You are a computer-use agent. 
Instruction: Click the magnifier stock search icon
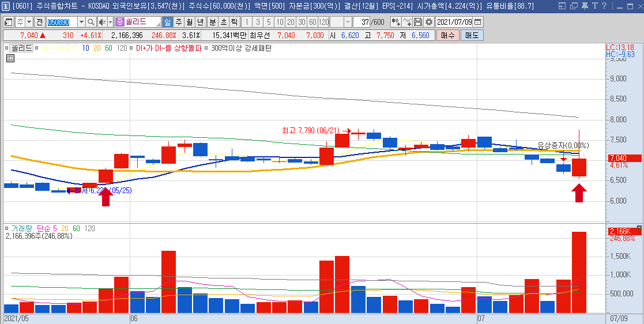(x=91, y=22)
